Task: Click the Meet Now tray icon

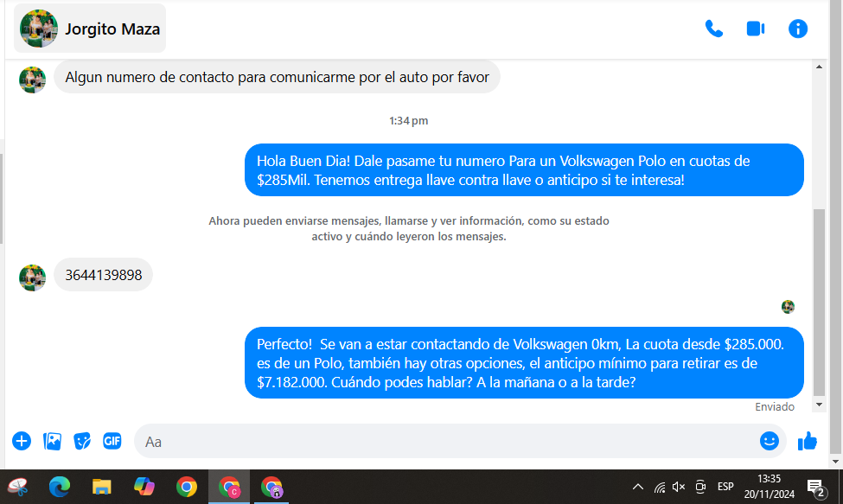Action: [x=700, y=487]
